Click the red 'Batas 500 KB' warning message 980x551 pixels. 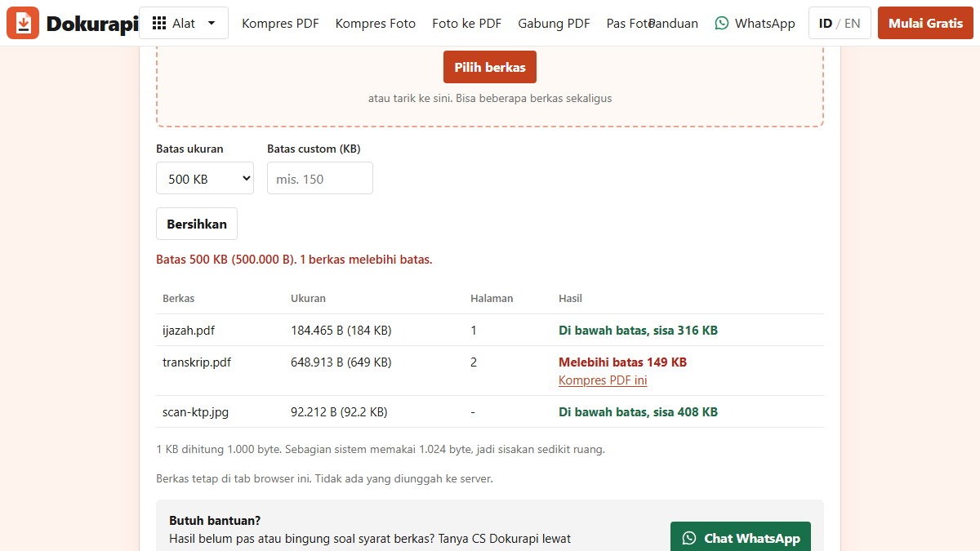pyautogui.click(x=294, y=260)
